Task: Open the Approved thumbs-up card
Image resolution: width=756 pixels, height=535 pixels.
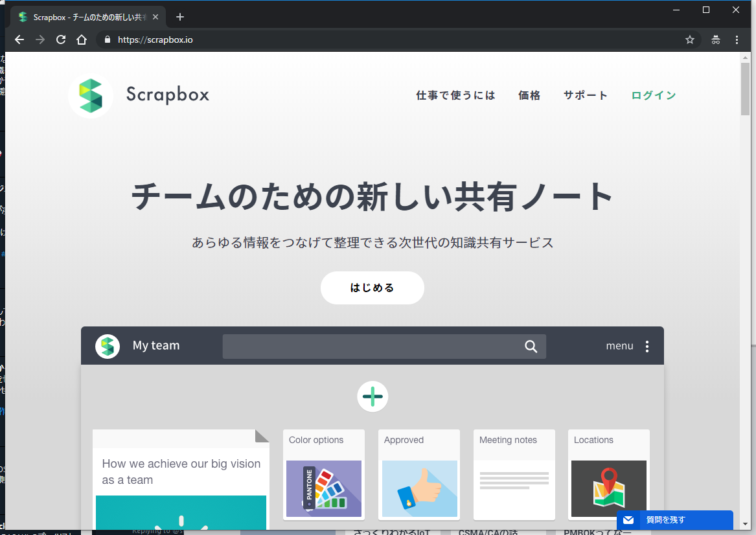Action: click(420, 475)
